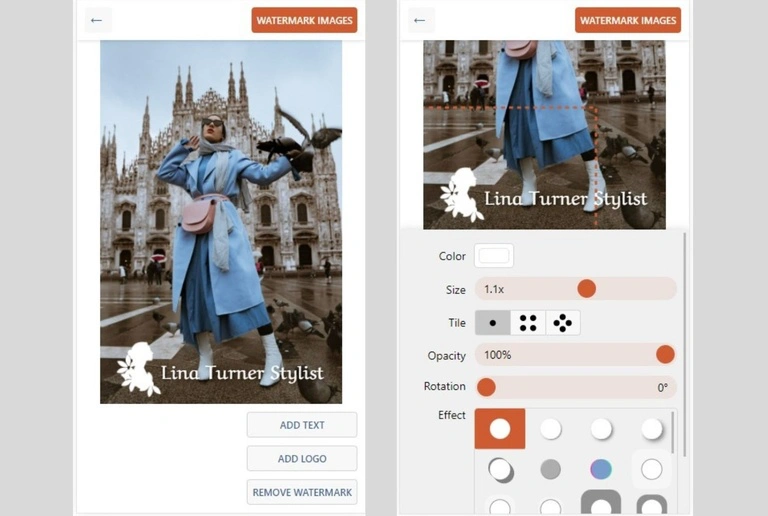Add a logo watermark
Screen dimensions: 768x516
302,458
